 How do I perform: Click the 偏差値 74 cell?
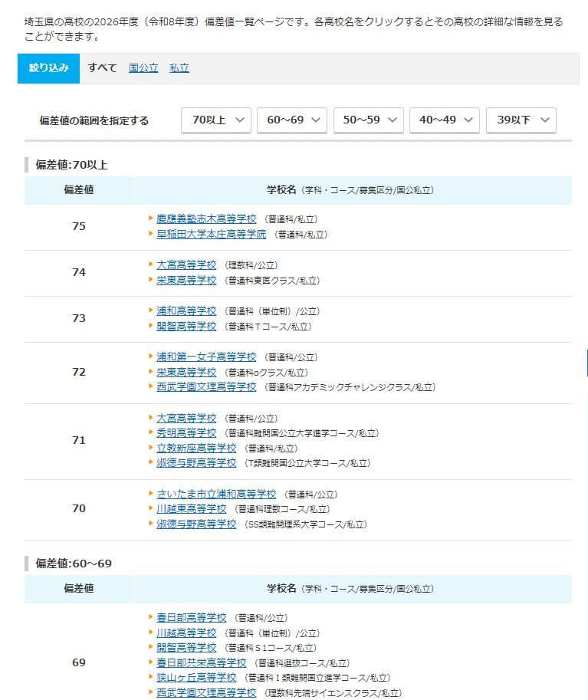[x=79, y=272]
